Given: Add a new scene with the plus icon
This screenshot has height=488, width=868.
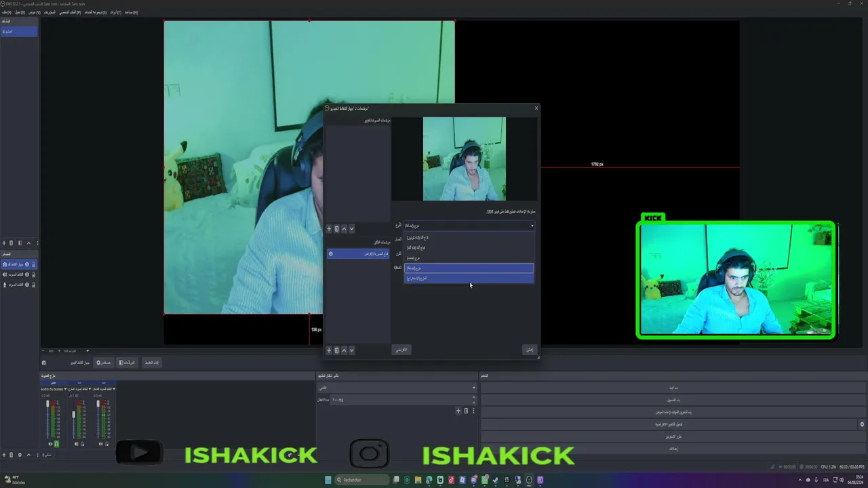Looking at the screenshot, I should [3, 243].
